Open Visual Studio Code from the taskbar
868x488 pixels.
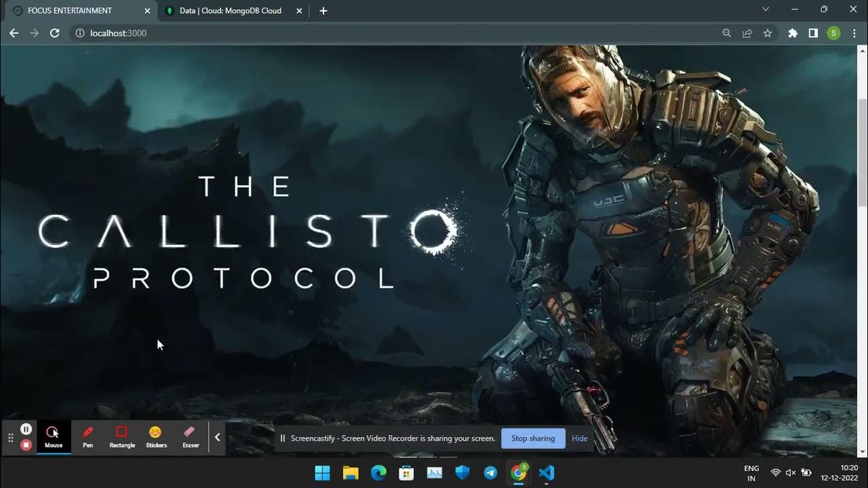tap(546, 473)
